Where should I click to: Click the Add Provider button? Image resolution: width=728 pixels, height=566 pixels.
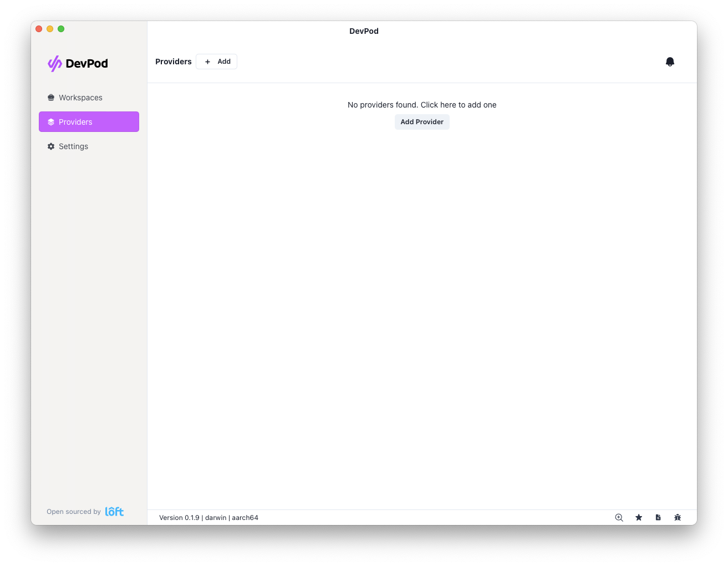click(x=422, y=122)
